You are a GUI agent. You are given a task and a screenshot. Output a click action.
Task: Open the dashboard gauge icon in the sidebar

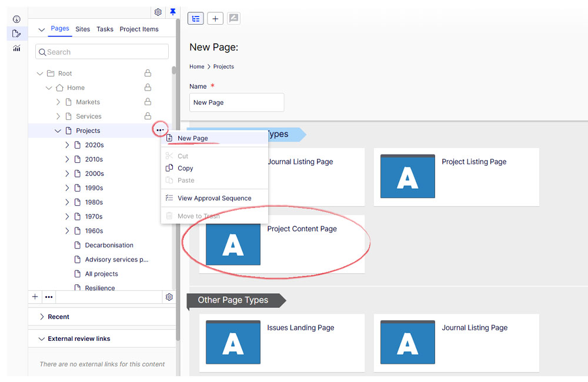pos(16,19)
